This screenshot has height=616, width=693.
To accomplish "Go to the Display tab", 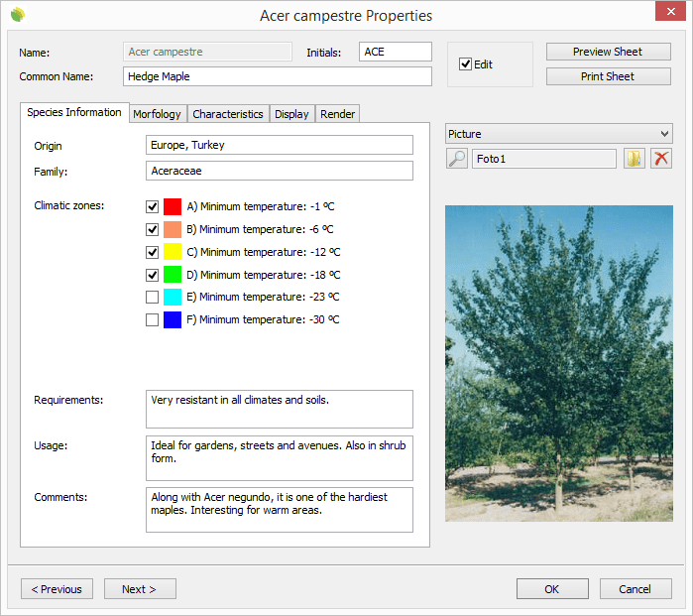I will click(x=291, y=114).
